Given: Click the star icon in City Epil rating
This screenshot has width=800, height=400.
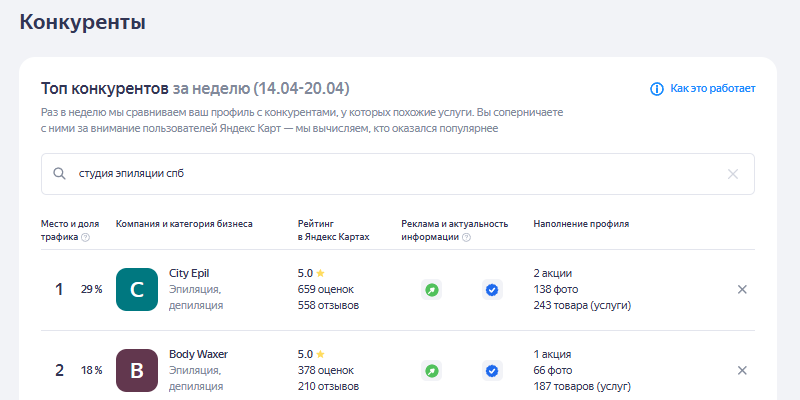Looking at the screenshot, I should (x=320, y=273).
